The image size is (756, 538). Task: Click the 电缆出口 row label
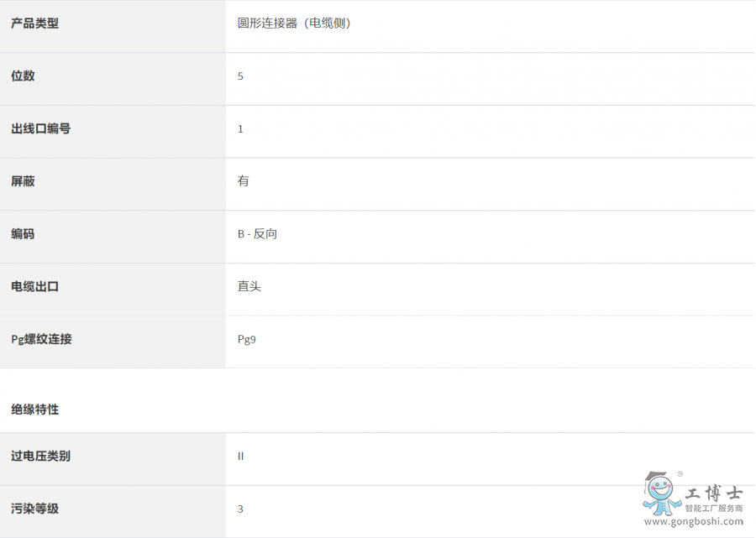click(34, 287)
